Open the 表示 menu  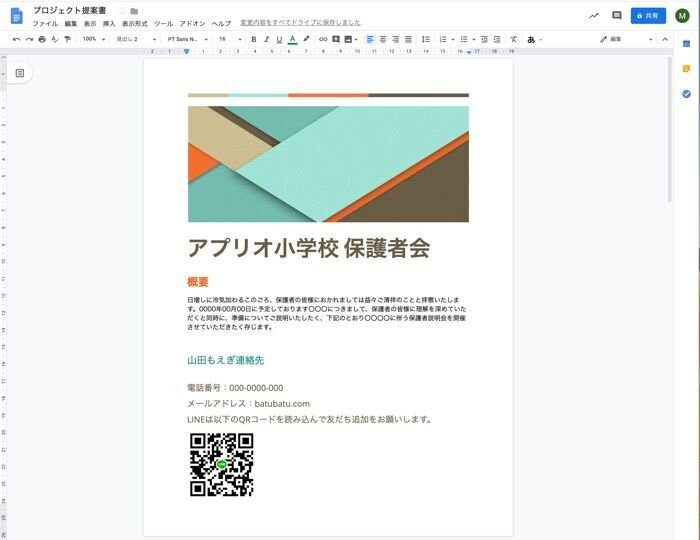[90, 23]
